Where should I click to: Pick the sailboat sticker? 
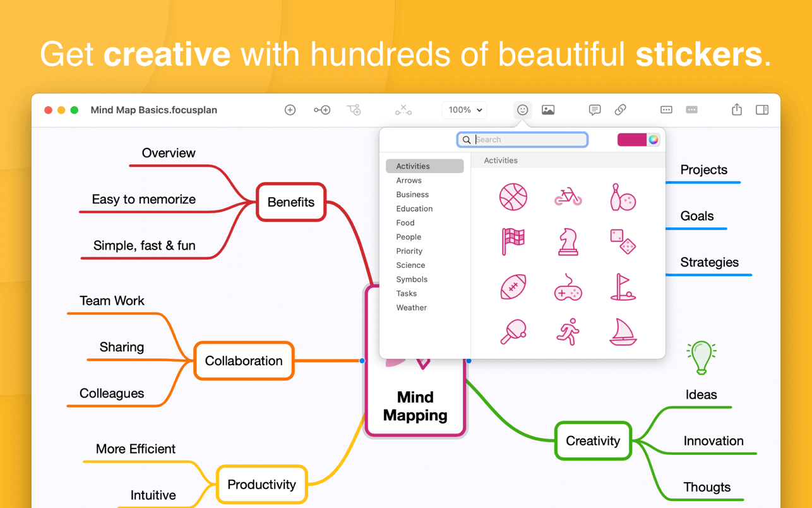(623, 332)
